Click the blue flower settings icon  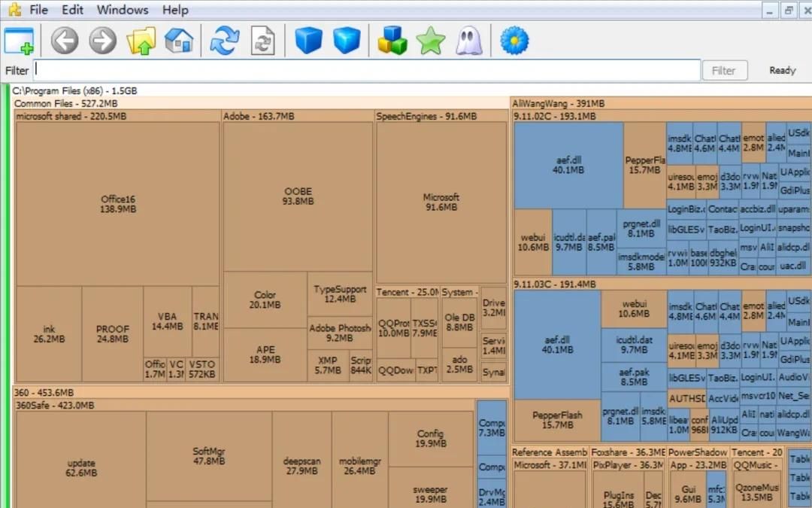pyautogui.click(x=514, y=41)
